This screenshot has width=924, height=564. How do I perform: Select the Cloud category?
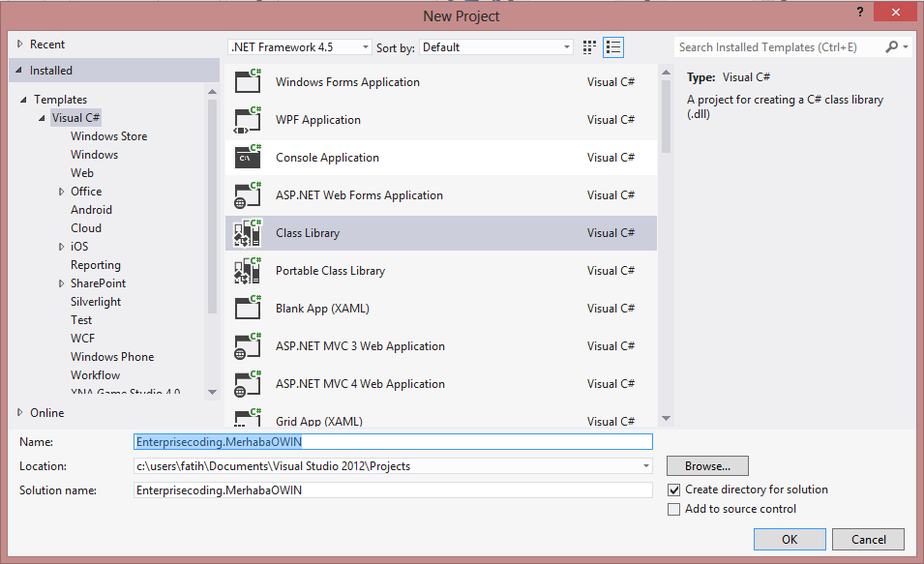pos(86,228)
